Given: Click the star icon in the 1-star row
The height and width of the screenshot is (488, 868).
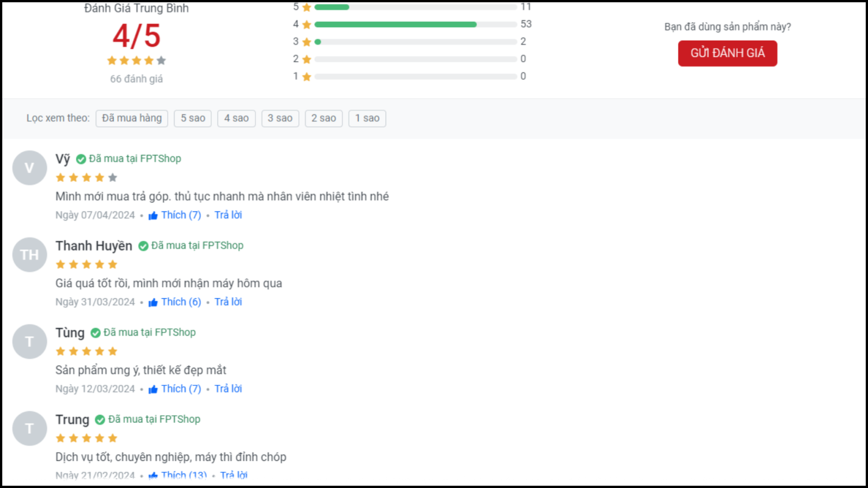Looking at the screenshot, I should pos(307,76).
